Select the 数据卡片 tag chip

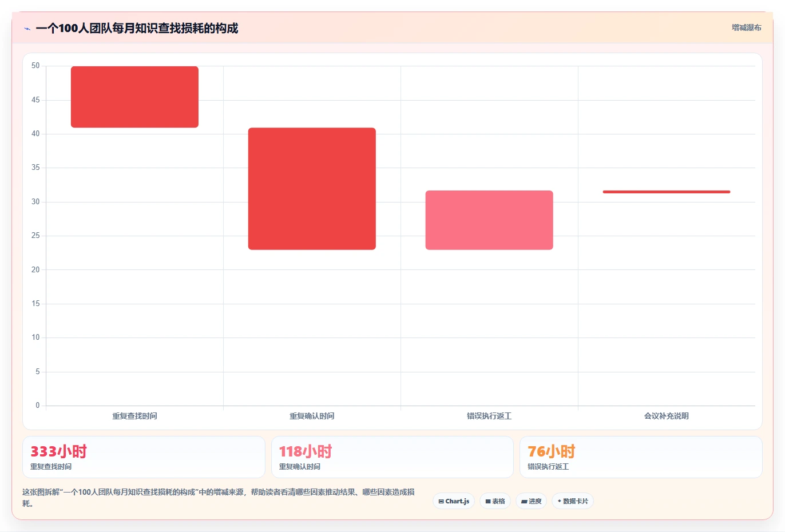click(x=573, y=501)
